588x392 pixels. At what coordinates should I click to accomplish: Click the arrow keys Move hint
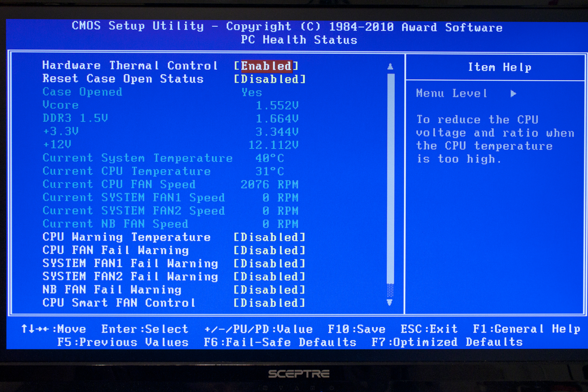54,330
